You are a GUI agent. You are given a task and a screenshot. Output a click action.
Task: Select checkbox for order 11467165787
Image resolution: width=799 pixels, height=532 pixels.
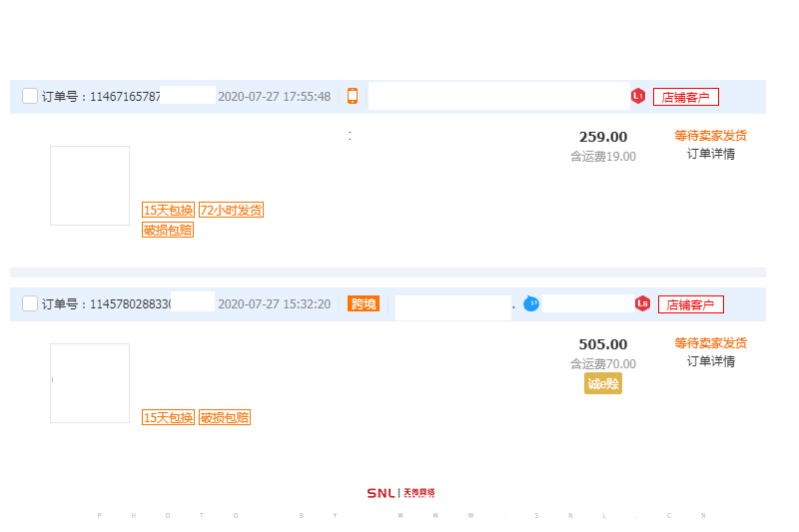pos(30,97)
